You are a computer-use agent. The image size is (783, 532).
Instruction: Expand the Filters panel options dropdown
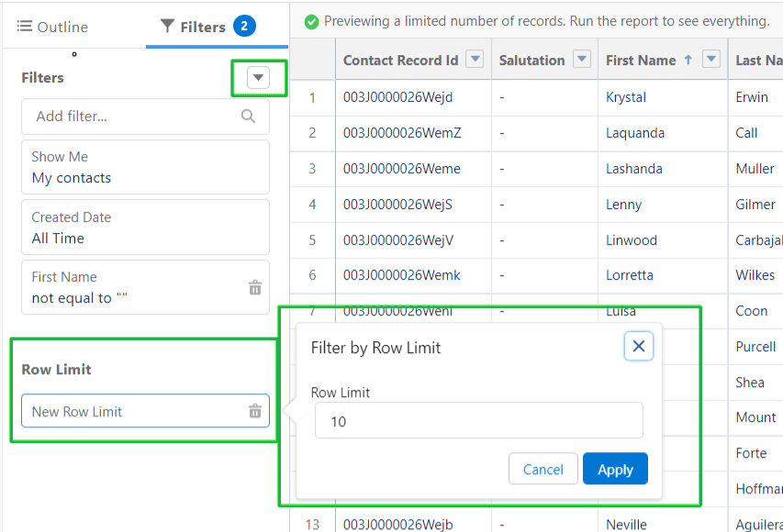coord(258,79)
